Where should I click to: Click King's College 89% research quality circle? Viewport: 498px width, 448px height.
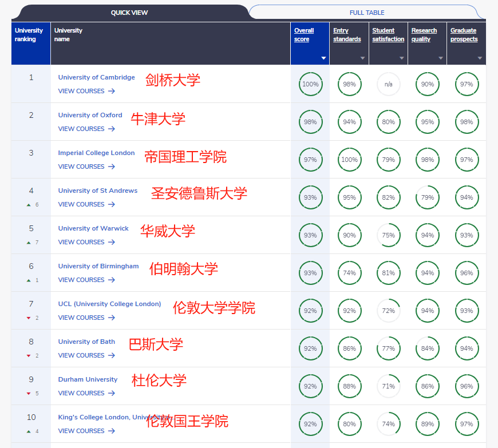pyautogui.click(x=428, y=424)
